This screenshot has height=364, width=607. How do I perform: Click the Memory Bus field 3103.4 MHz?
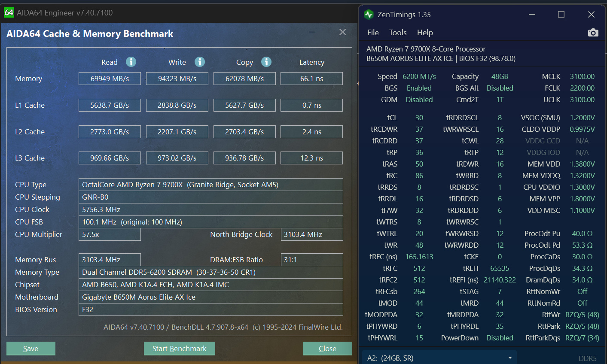[110, 260]
